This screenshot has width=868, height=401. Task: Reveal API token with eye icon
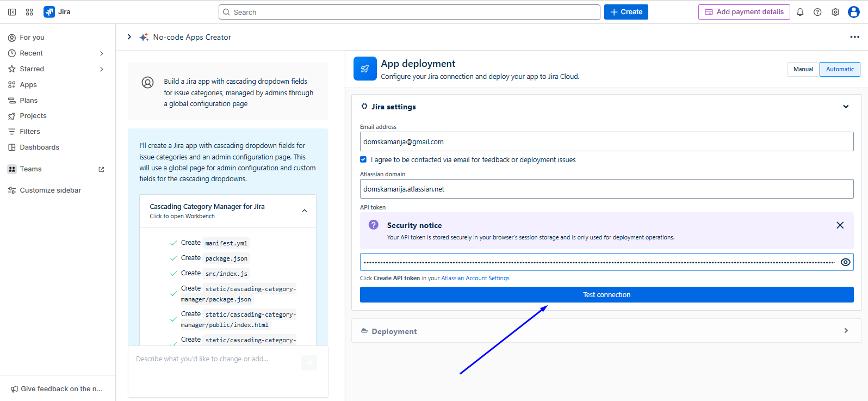point(845,262)
